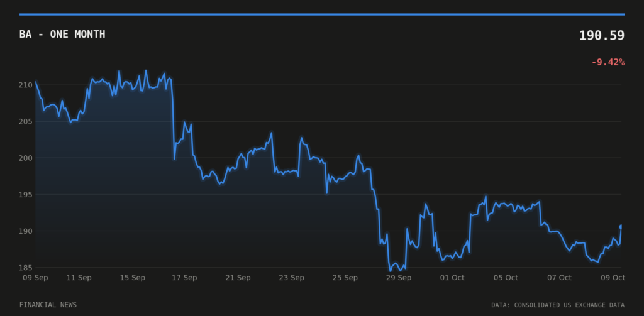Click the BA - ONE MONTH chart title
Screen dimensions: 644x316
[62, 35]
